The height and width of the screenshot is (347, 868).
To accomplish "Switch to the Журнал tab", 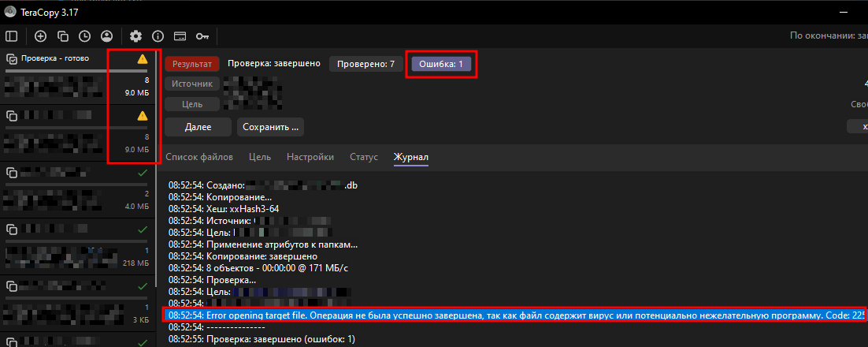I will 410,157.
